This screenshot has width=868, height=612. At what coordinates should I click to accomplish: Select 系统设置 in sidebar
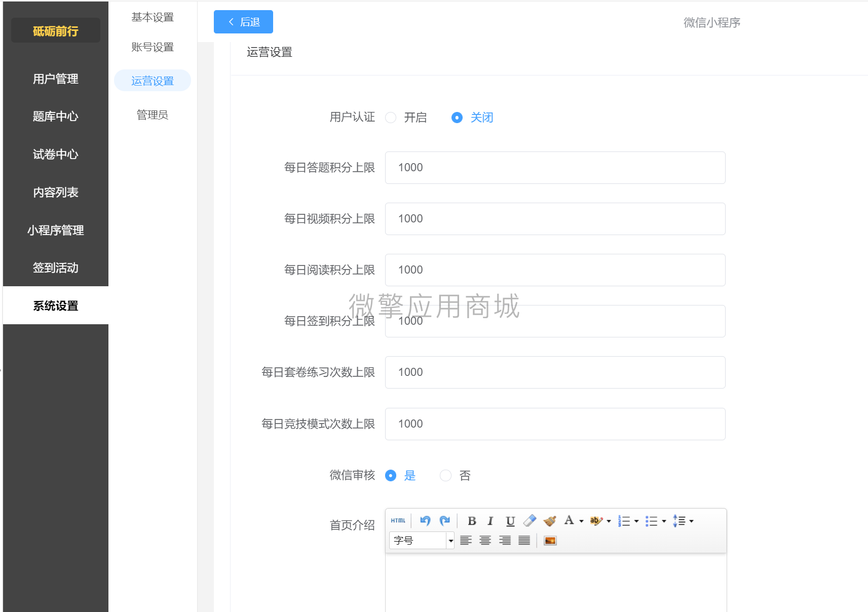[x=56, y=306]
